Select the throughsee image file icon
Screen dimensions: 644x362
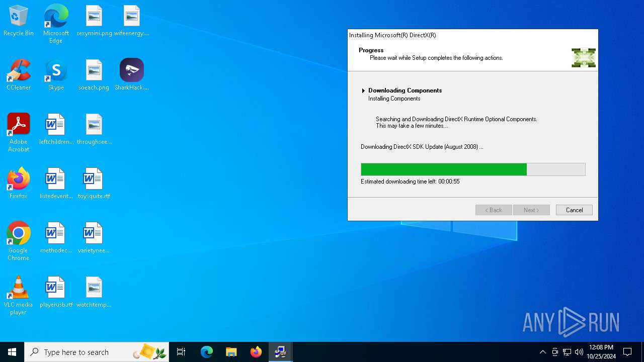click(x=94, y=129)
